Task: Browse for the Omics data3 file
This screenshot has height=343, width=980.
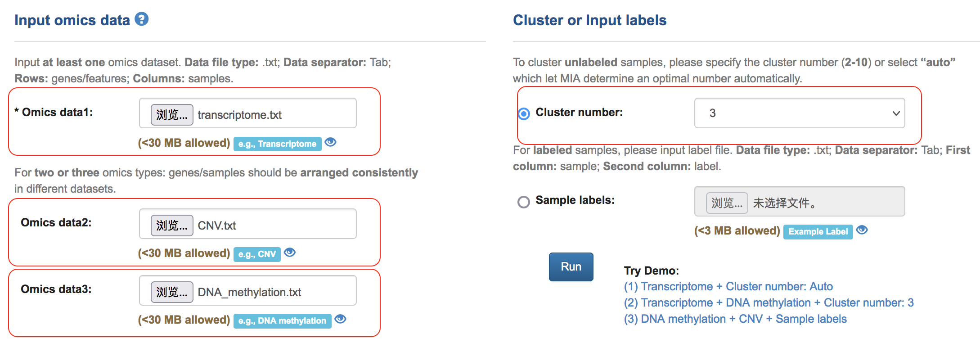Action: 171,292
